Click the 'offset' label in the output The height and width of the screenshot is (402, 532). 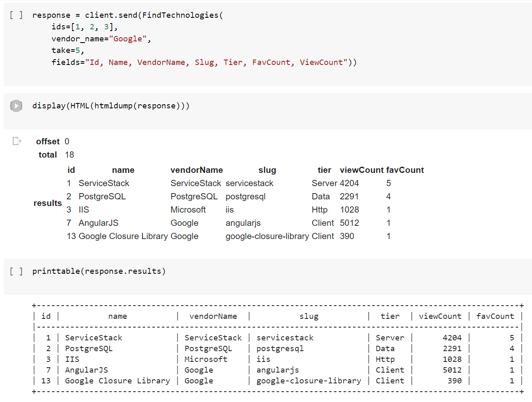48,141
